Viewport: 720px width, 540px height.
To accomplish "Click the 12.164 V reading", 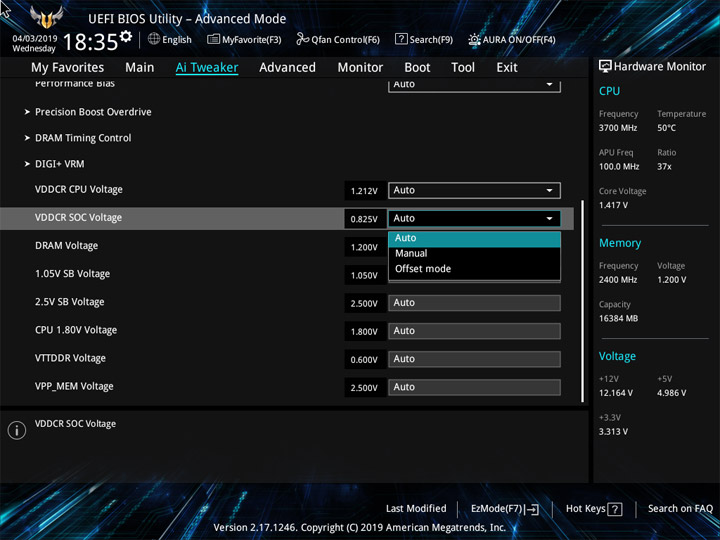I will point(616,393).
